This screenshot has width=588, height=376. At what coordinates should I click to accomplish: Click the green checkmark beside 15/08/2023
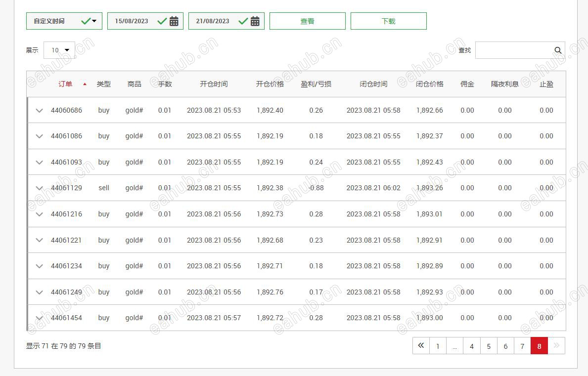click(x=162, y=21)
